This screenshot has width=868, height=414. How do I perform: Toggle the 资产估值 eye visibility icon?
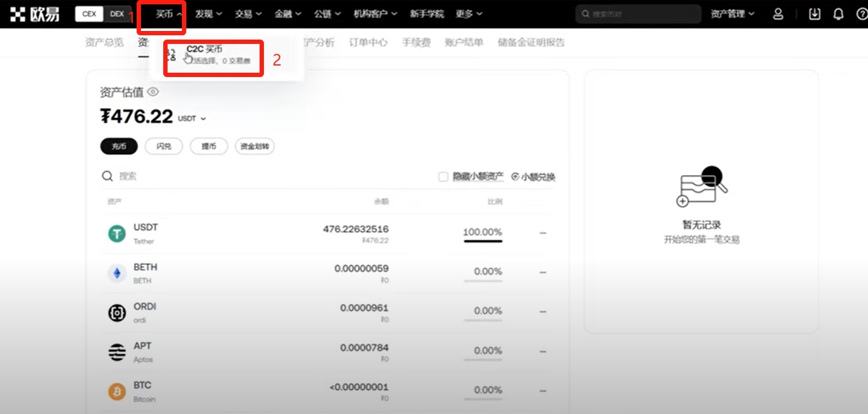pyautogui.click(x=152, y=92)
